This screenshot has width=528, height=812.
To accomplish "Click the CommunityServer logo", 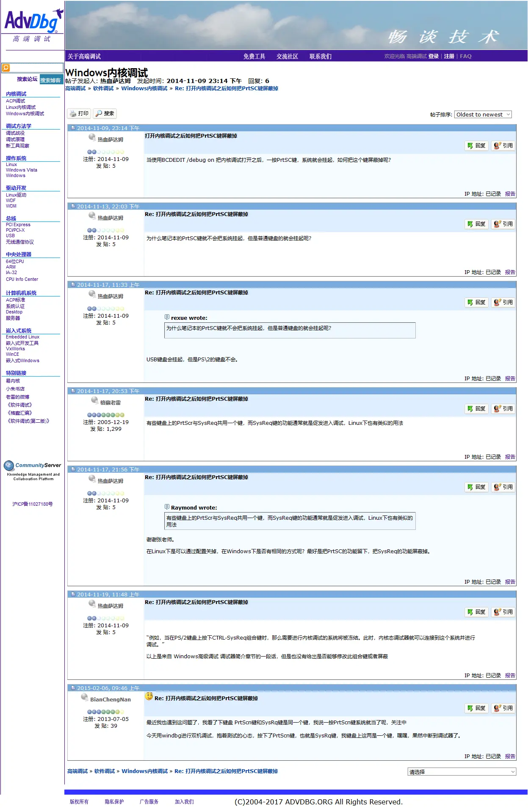I will point(33,470).
